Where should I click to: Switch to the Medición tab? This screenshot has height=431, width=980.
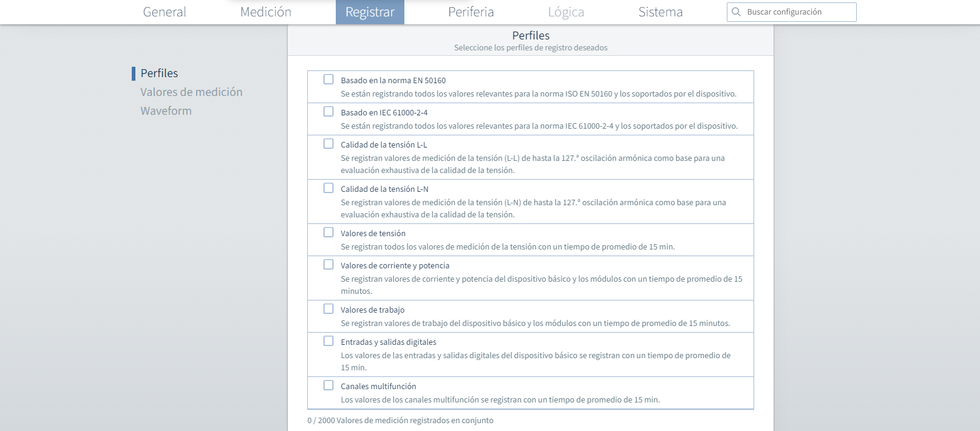(x=266, y=12)
